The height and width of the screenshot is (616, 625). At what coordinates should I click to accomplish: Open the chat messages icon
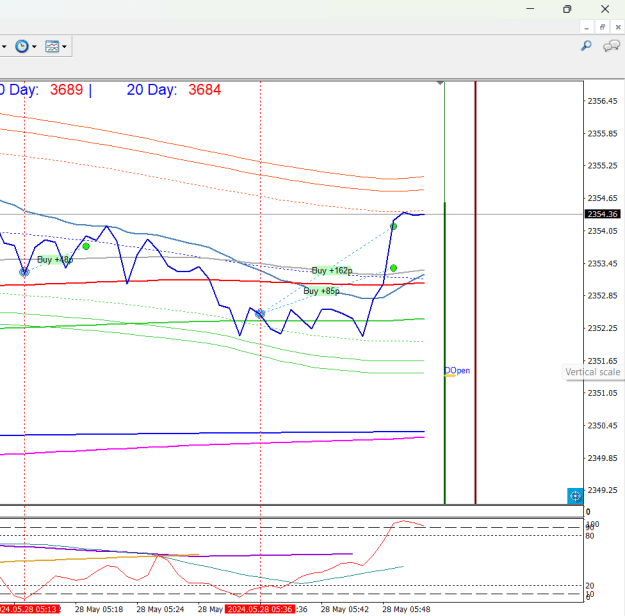611,46
